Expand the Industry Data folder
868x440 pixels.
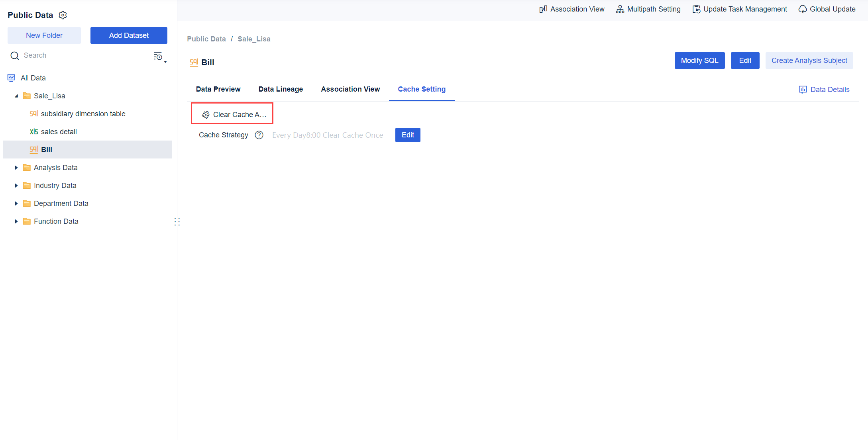16,186
